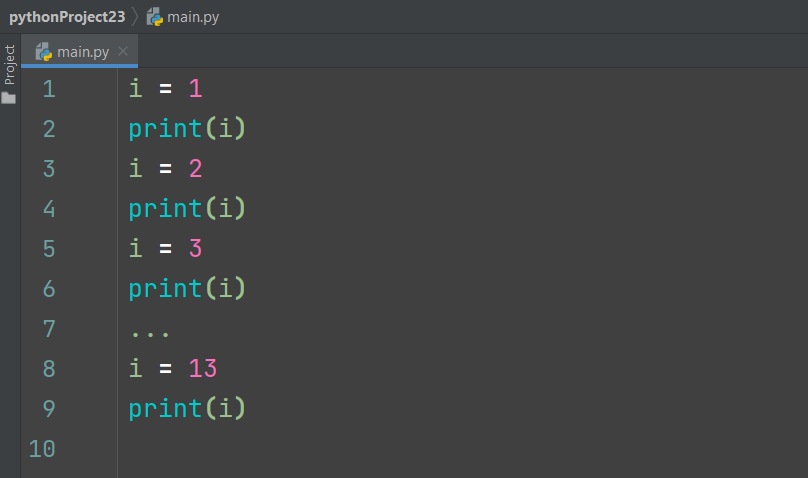Click line number 5 in the gutter
The height and width of the screenshot is (478, 808).
pos(49,249)
